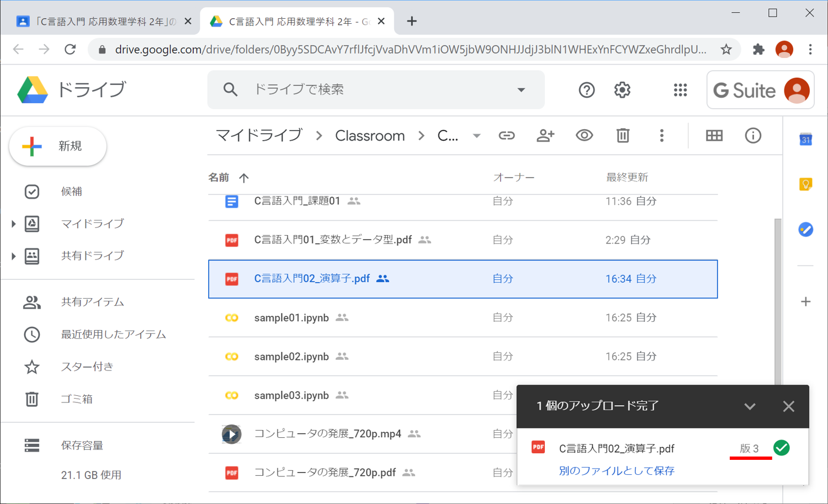Share the file using the add person icon
The image size is (828, 504).
[545, 135]
